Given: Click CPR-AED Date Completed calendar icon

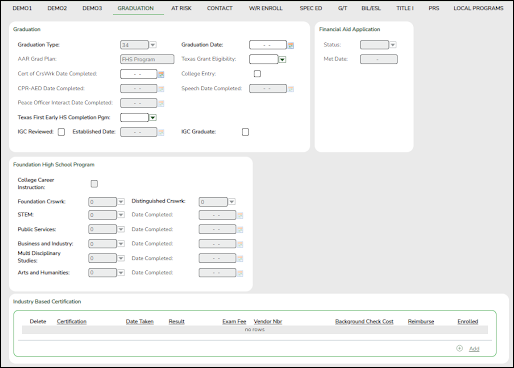Looking at the screenshot, I should (161, 89).
